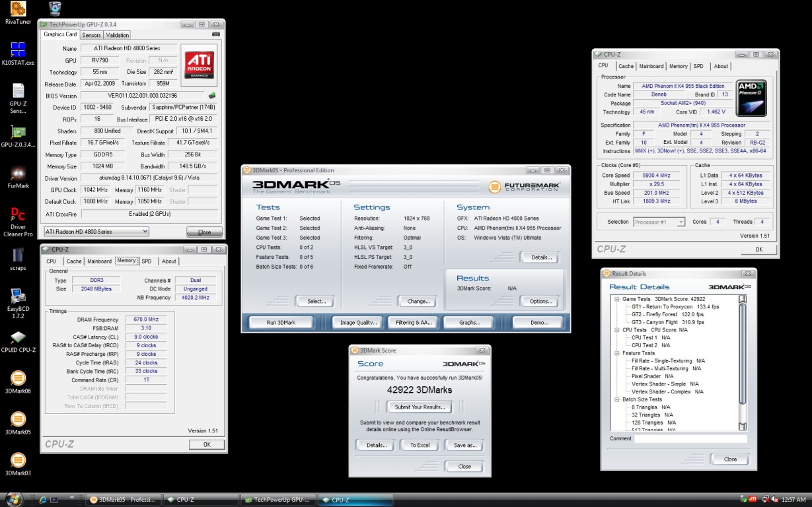Click the GPU-Z screenshot camera icon

(x=216, y=34)
